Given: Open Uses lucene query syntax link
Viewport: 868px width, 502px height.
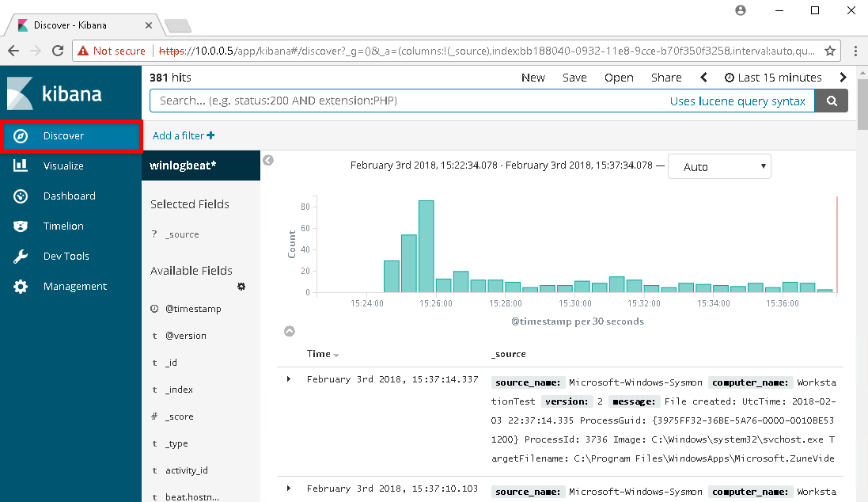Looking at the screenshot, I should [737, 101].
